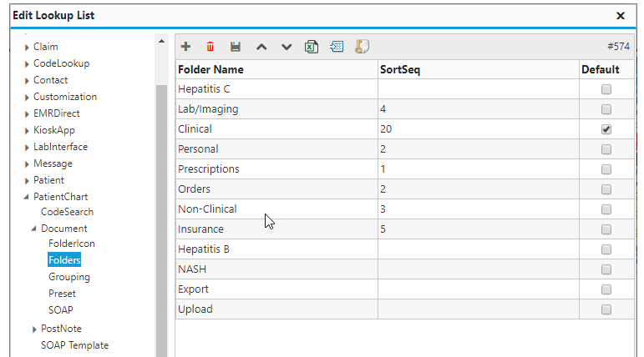Image resolution: width=644 pixels, height=357 pixels.
Task: Click the blue list import icon
Action: [x=337, y=47]
